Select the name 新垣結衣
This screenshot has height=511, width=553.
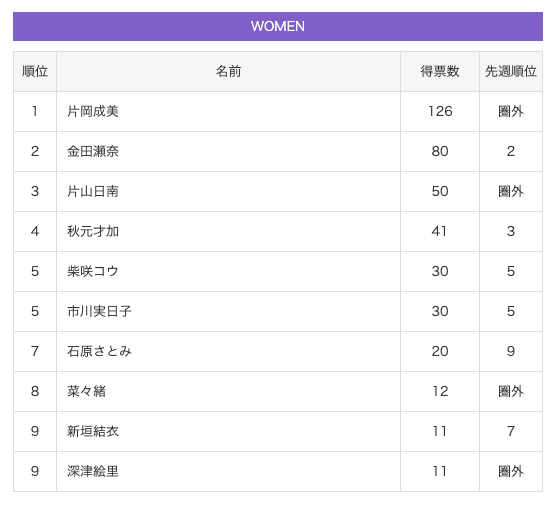93,431
